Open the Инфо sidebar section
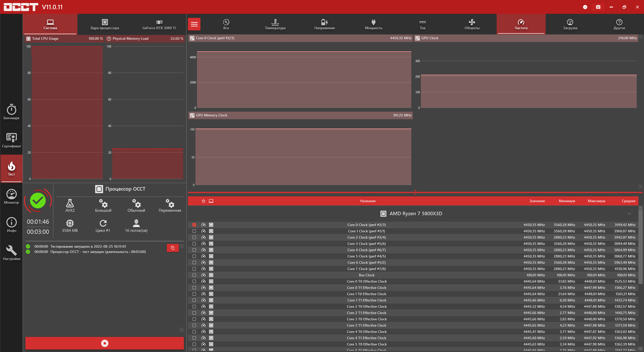Screen dimensions: 644x352 point(11,225)
